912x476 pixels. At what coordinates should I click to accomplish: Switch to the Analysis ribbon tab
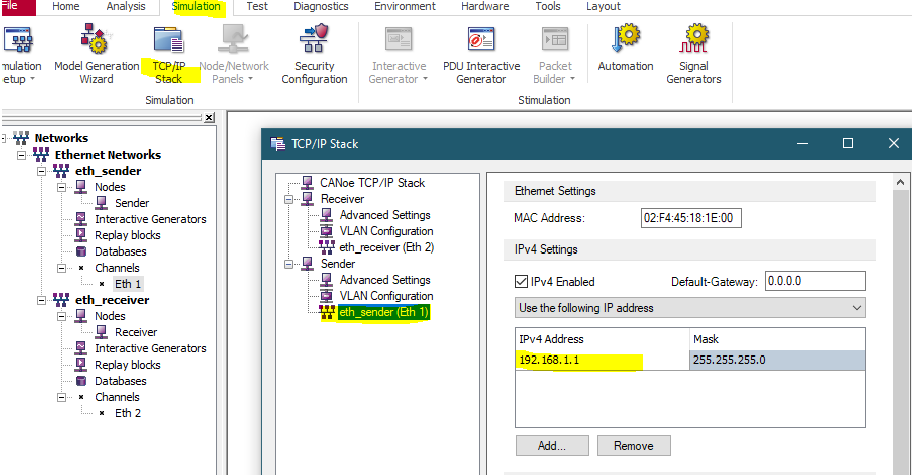point(126,6)
